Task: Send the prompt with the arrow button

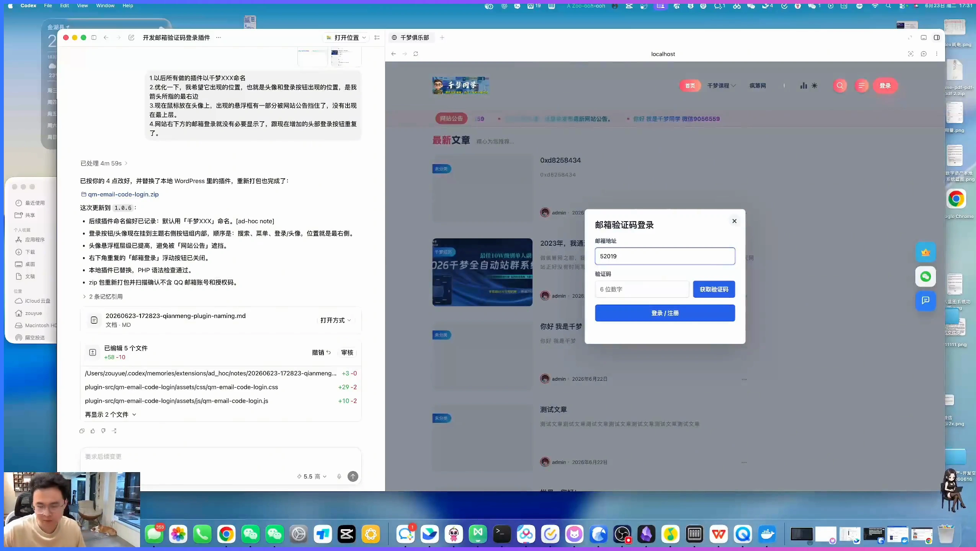Action: coord(353,476)
